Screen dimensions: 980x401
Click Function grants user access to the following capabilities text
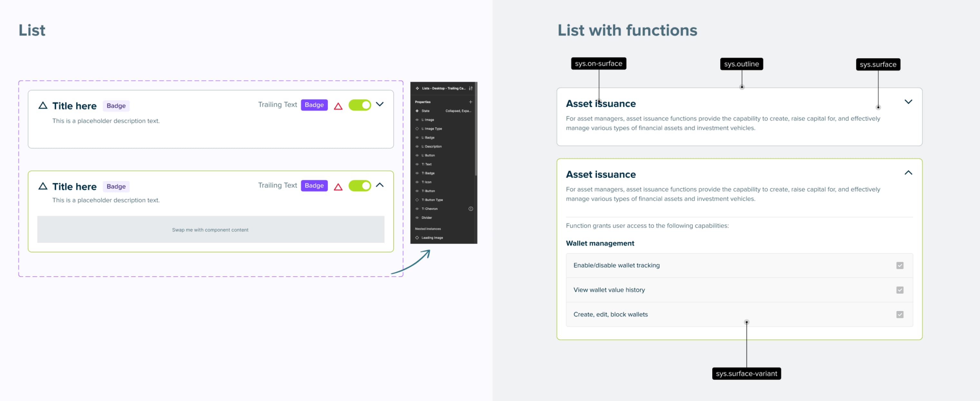[647, 226]
